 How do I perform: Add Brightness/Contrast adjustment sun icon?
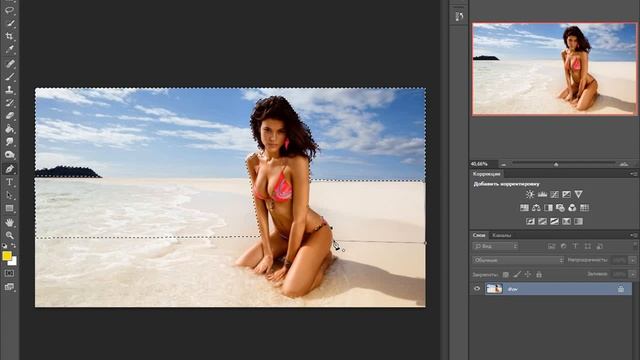[x=530, y=194]
